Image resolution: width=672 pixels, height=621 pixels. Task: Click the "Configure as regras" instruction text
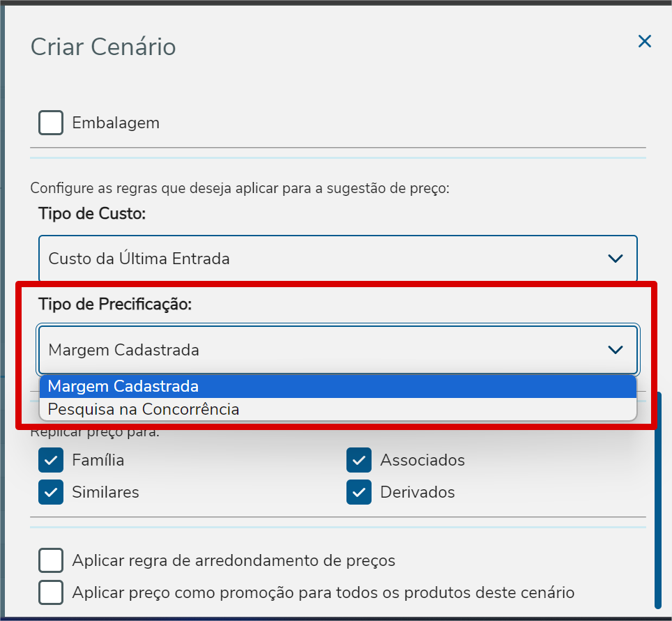[x=239, y=188]
